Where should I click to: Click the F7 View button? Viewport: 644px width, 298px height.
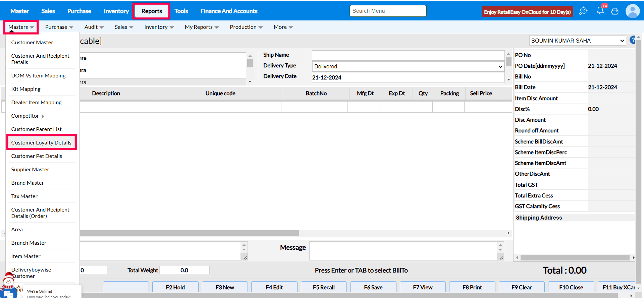423,287
